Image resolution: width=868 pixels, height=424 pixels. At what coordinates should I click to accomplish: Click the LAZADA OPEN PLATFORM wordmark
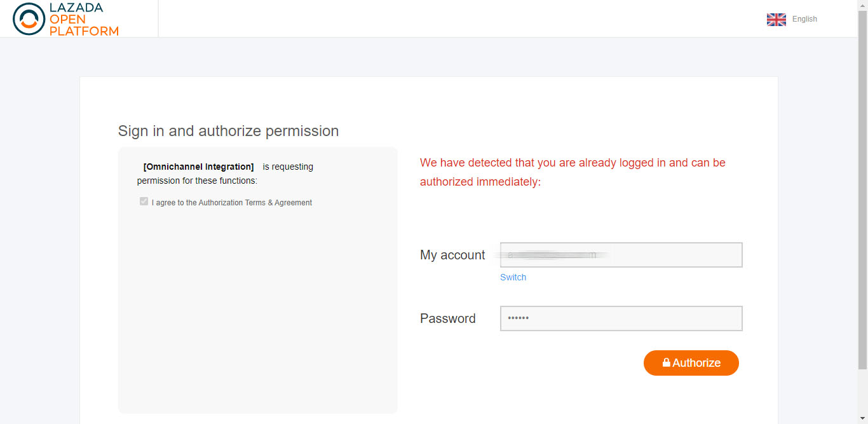click(x=84, y=19)
